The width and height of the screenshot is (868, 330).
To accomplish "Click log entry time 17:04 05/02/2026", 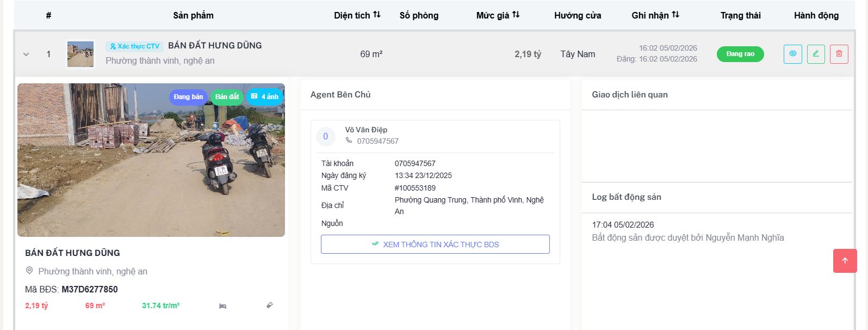I will tap(623, 225).
